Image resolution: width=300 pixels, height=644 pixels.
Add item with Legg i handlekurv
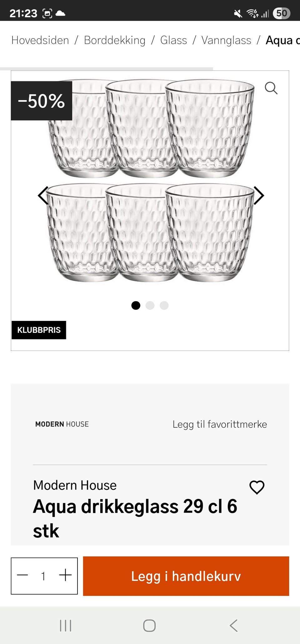[186, 576]
